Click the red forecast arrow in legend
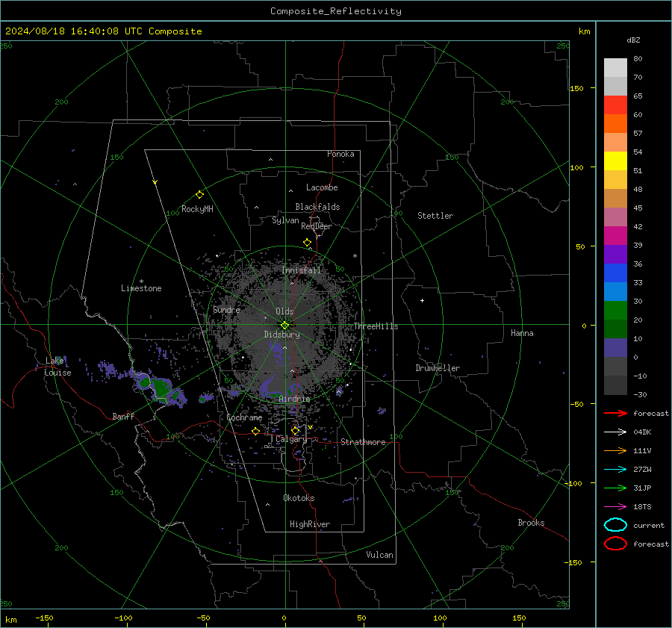This screenshot has height=628, width=672. 615,413
